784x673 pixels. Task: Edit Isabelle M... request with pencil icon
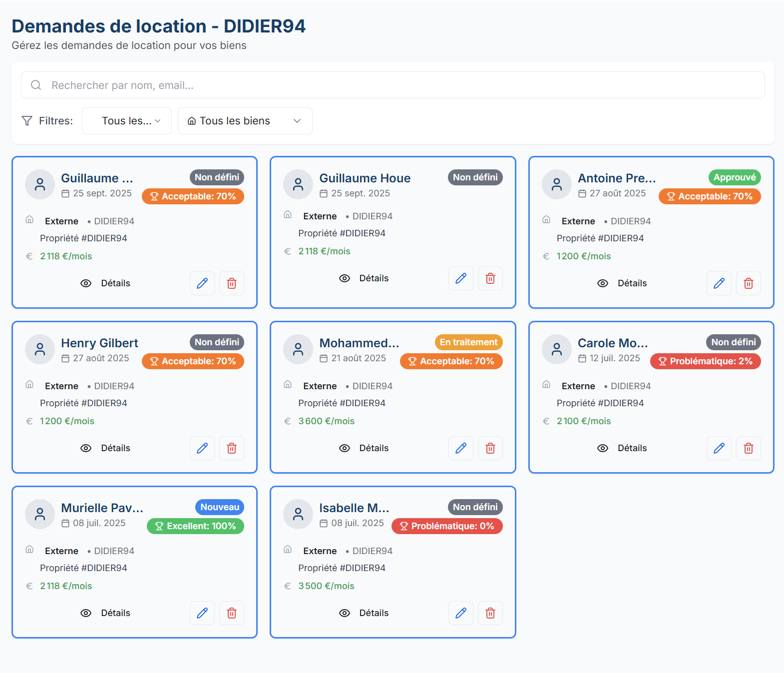461,613
